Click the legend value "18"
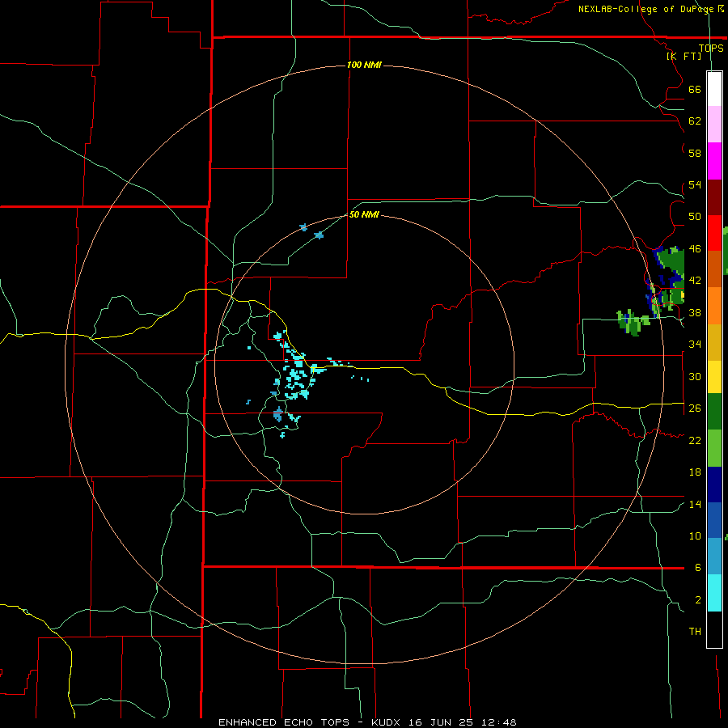The image size is (728, 728). 695,472
